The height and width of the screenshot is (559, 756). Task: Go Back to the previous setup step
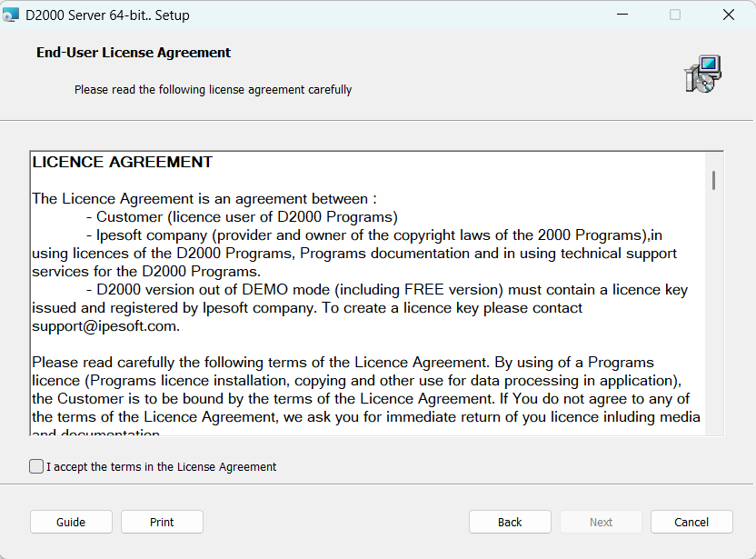[x=510, y=522]
